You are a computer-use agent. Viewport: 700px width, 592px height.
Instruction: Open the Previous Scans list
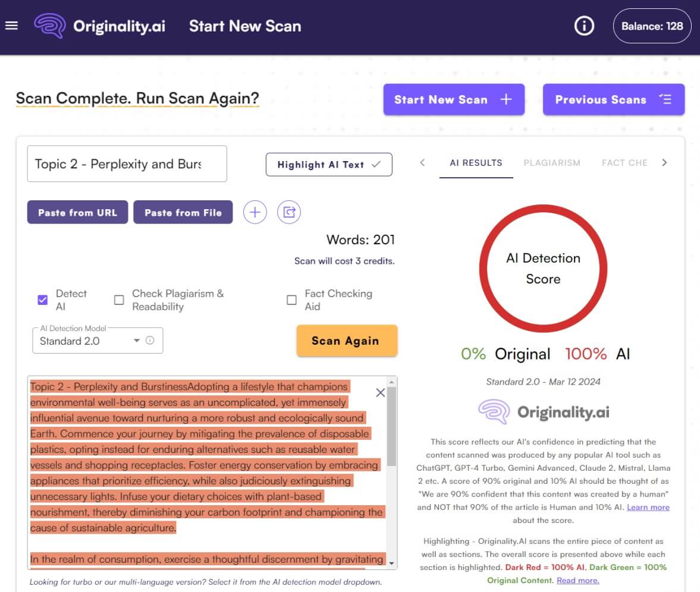[613, 100]
